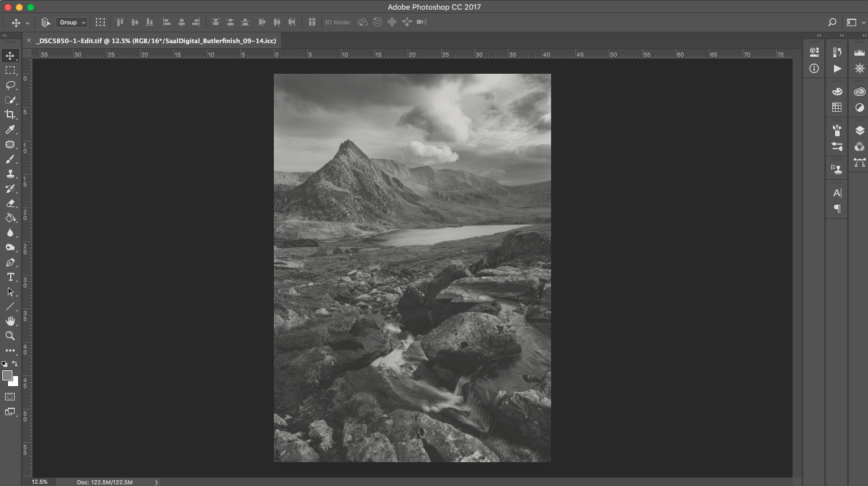Select the Sponge tool

[x=10, y=247]
